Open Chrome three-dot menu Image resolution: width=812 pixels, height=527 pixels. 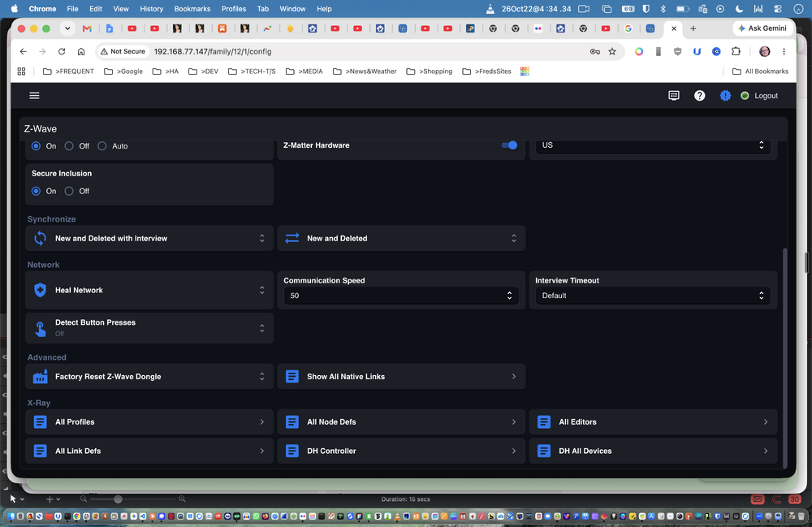tap(784, 51)
